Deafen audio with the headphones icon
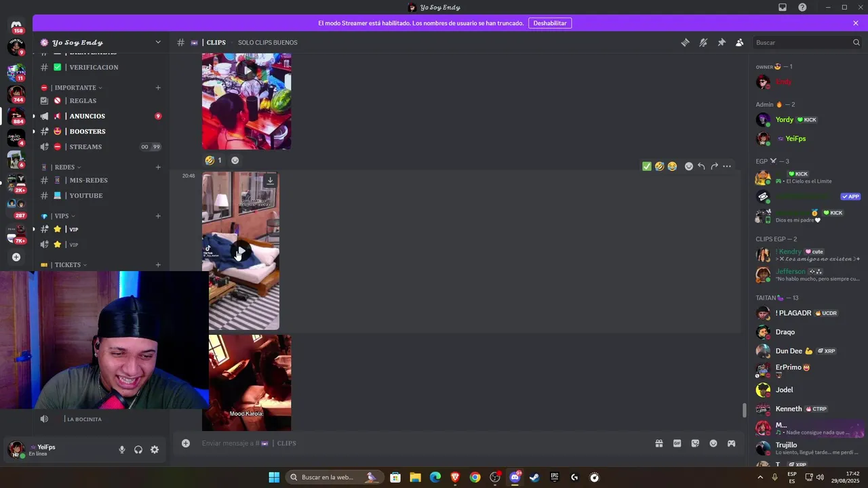This screenshot has width=868, height=488. tap(138, 449)
